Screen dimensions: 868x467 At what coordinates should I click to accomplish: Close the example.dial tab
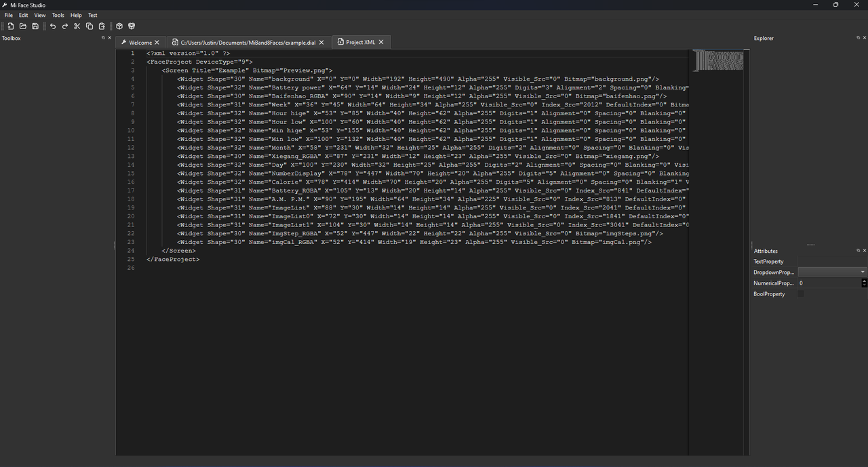321,42
